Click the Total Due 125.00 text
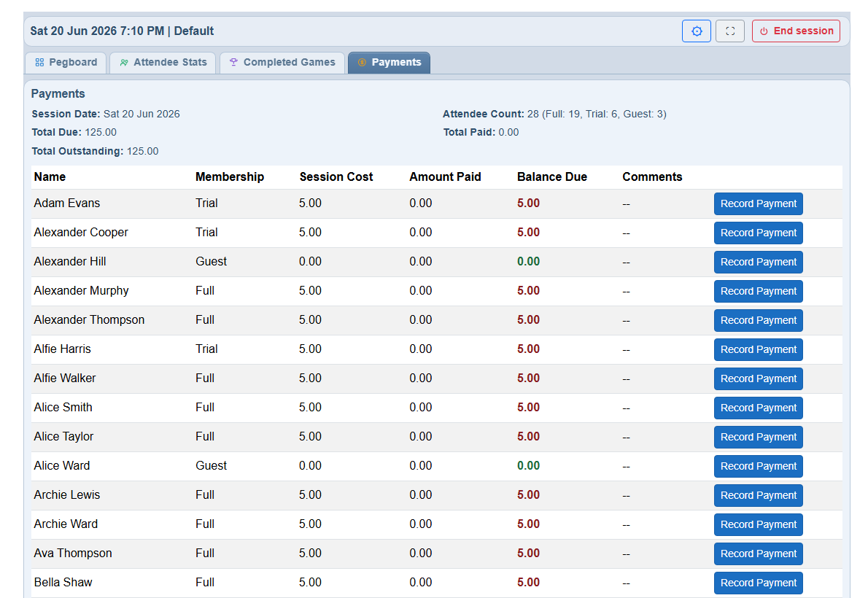Viewport: 868px width, 598px height. coord(74,132)
